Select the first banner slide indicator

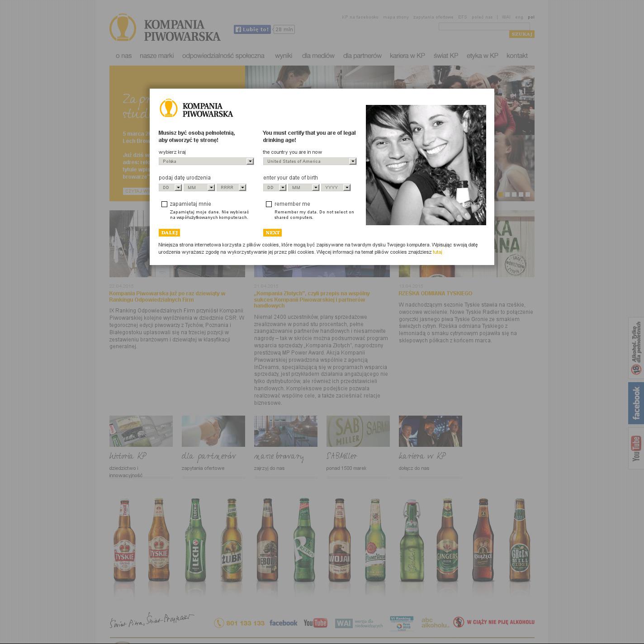500,194
